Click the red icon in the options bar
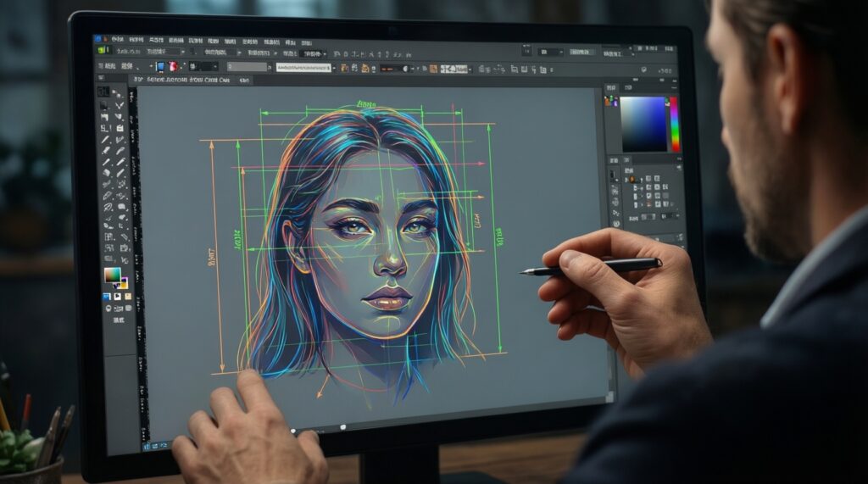Viewport: 868px width, 484px height. coord(174,66)
